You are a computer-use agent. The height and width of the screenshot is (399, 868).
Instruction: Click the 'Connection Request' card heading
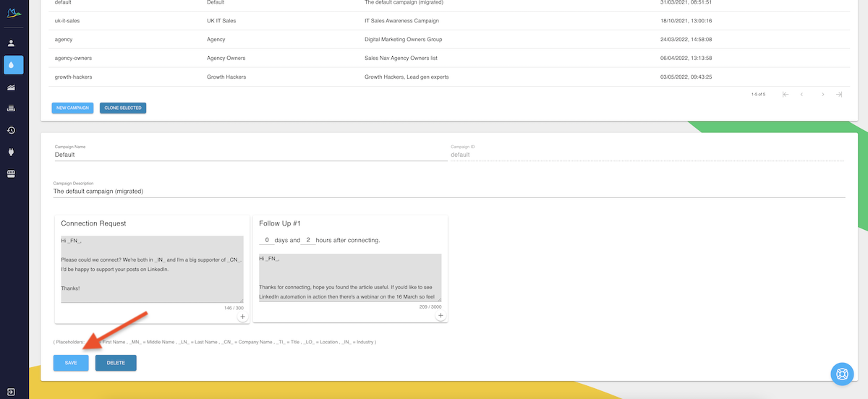(93, 223)
